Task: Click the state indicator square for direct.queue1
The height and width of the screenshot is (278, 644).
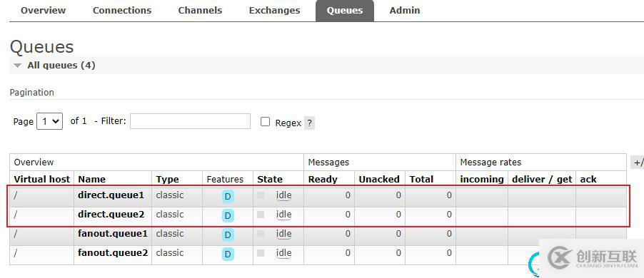Action: (x=261, y=195)
